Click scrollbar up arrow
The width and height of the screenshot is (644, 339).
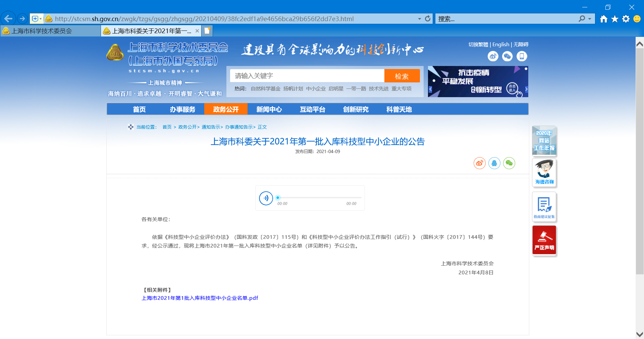640,44
